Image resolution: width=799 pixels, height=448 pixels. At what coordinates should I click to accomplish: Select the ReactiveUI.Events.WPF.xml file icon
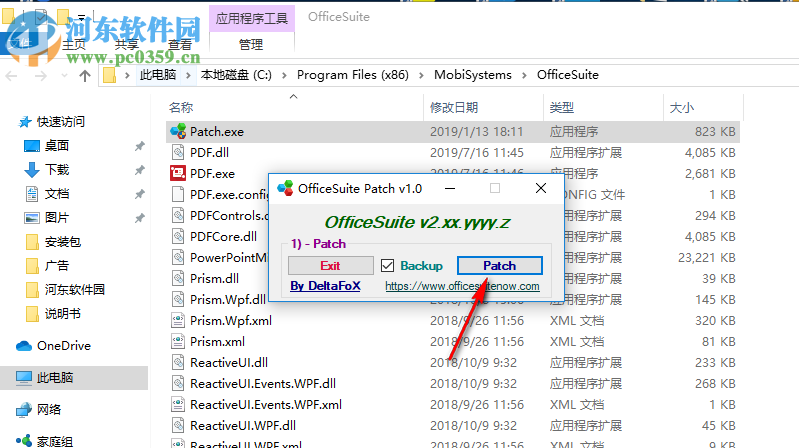click(178, 404)
